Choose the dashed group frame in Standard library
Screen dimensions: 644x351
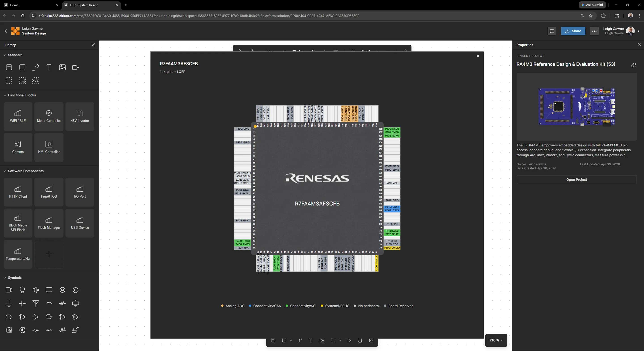click(9, 81)
